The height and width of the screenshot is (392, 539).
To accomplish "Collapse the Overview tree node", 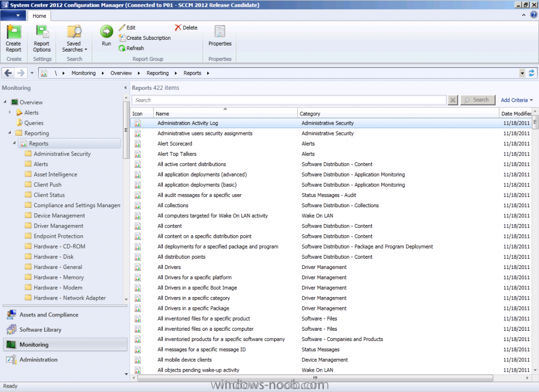I will (x=5, y=102).
